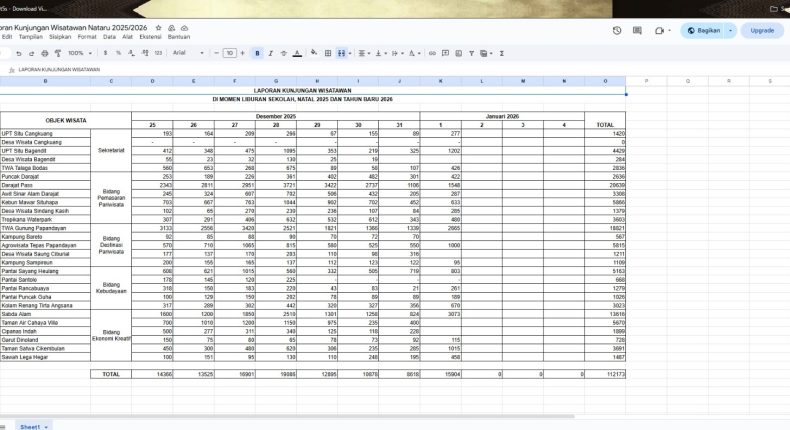Expand the arrow next to Bagikan
Viewport: 790px width, 430px height.
click(x=731, y=30)
